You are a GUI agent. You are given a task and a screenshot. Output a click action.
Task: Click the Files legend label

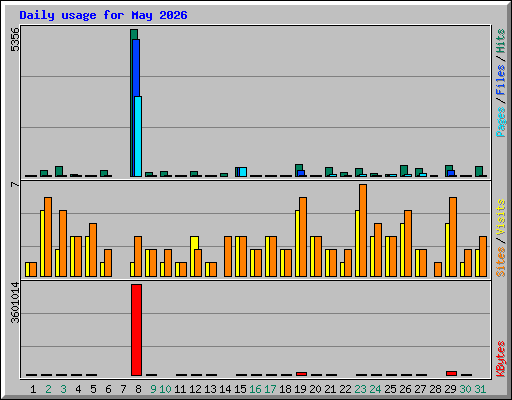pos(500,80)
